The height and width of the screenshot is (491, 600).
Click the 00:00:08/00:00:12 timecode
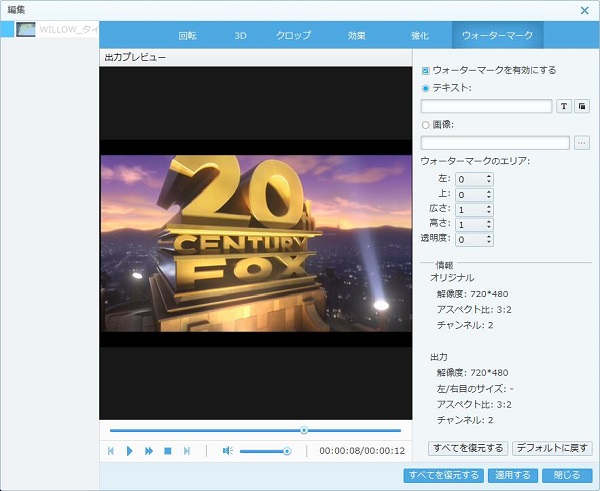click(362, 451)
